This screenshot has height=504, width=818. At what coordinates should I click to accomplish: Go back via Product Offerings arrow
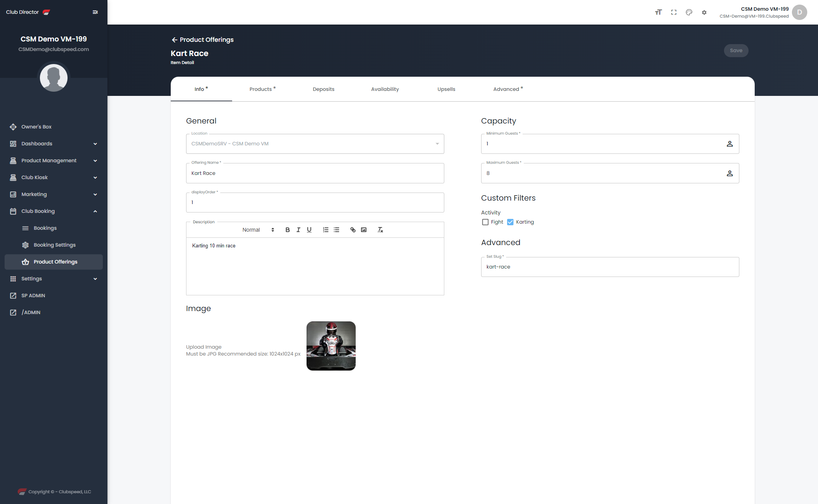click(x=175, y=40)
